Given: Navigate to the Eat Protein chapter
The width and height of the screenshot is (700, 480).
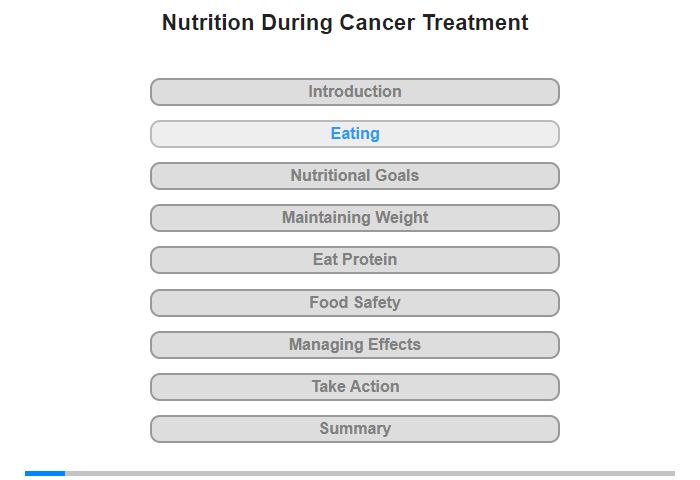Looking at the screenshot, I should point(354,260).
